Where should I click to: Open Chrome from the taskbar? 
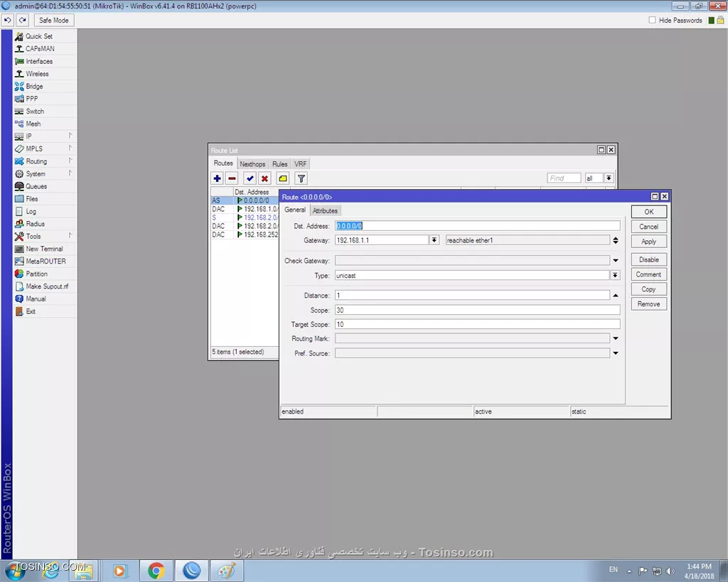(x=156, y=571)
